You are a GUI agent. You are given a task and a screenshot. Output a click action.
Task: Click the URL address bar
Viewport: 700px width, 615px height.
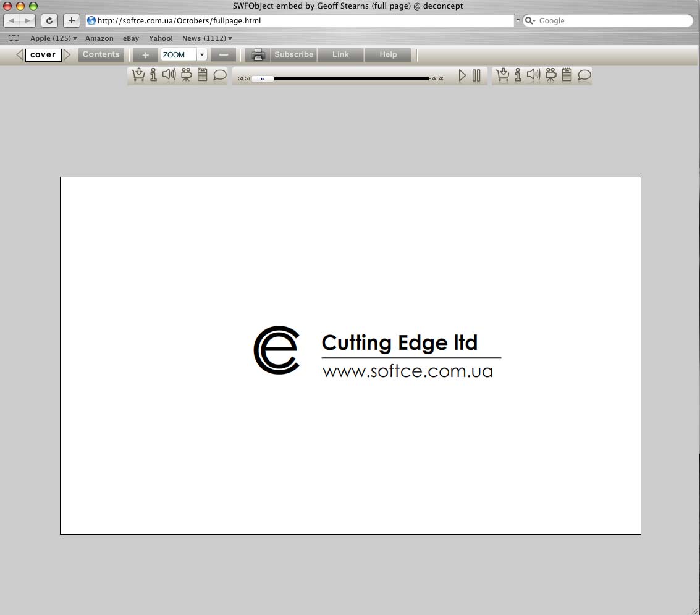point(300,20)
